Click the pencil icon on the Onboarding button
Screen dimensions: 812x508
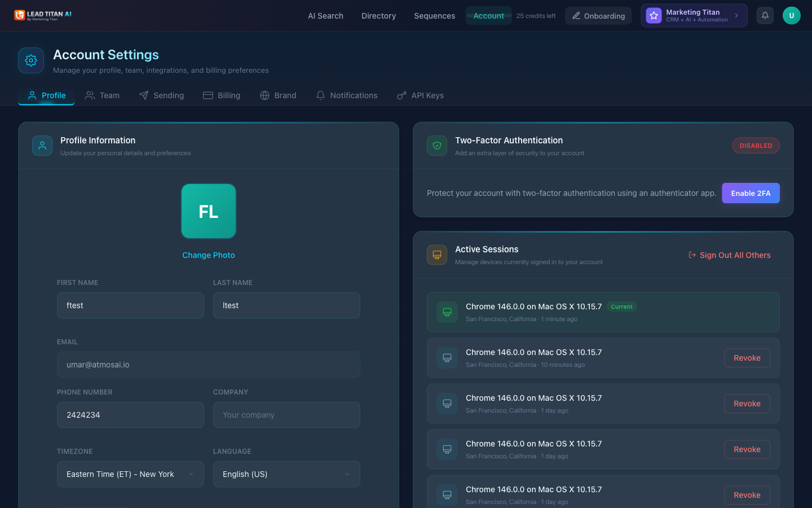[x=576, y=16]
